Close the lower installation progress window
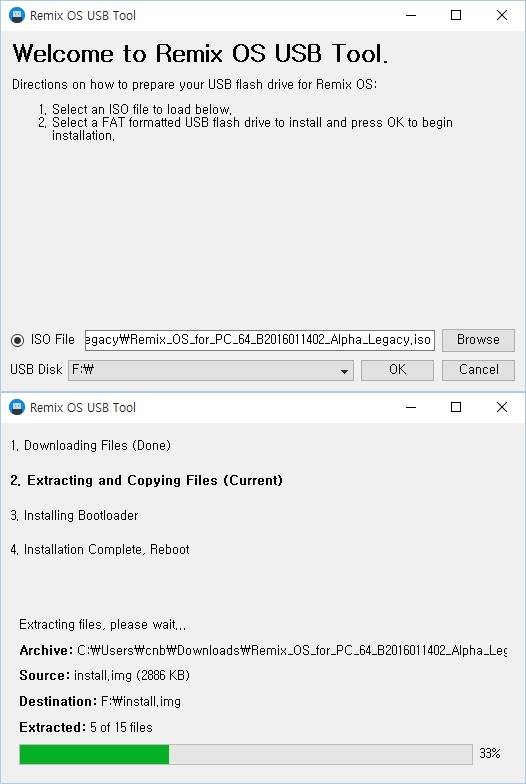Viewport: 526px width, 784px height. pos(502,408)
